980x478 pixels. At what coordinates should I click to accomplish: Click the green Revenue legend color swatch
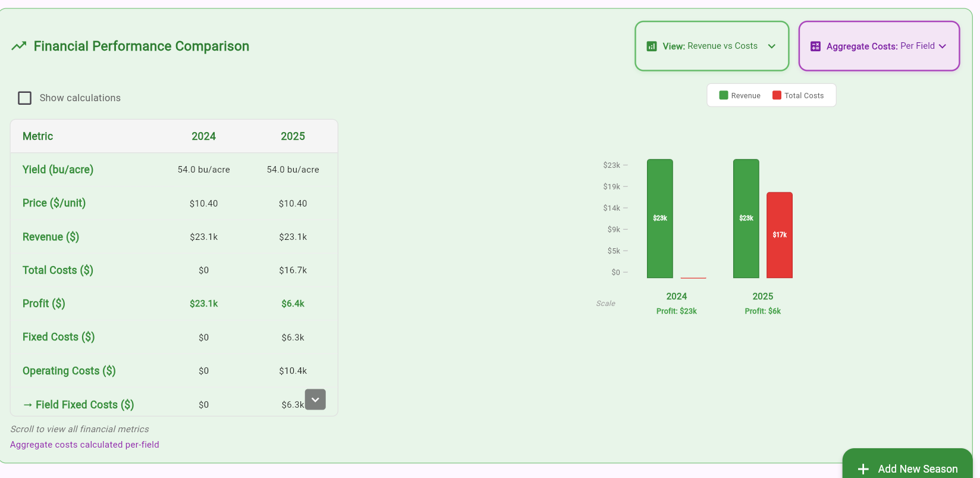(724, 95)
